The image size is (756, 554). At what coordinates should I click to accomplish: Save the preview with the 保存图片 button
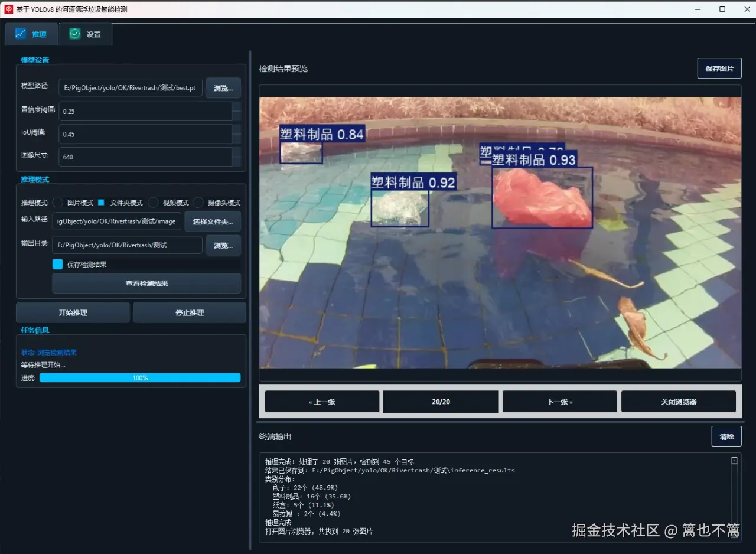pos(719,69)
